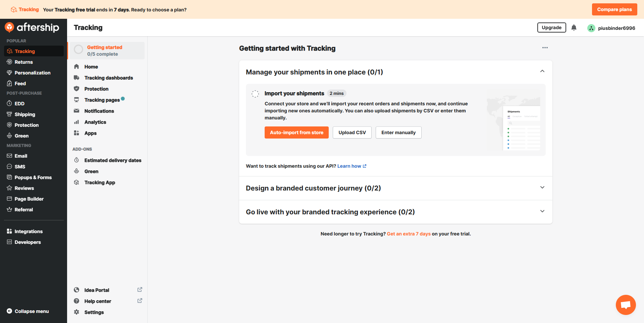Open Returns in the left sidebar

pos(23,62)
